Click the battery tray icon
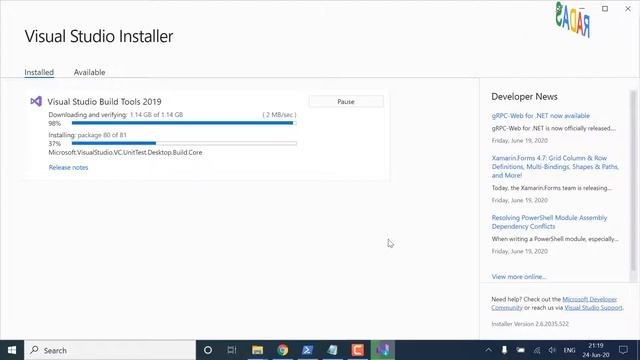Viewport: 640px width, 360px height. (520, 350)
